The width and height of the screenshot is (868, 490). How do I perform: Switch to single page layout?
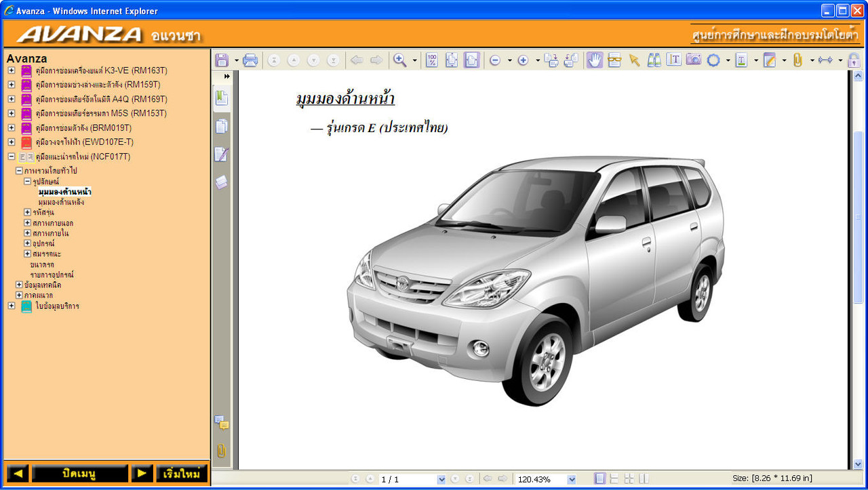pyautogui.click(x=599, y=479)
